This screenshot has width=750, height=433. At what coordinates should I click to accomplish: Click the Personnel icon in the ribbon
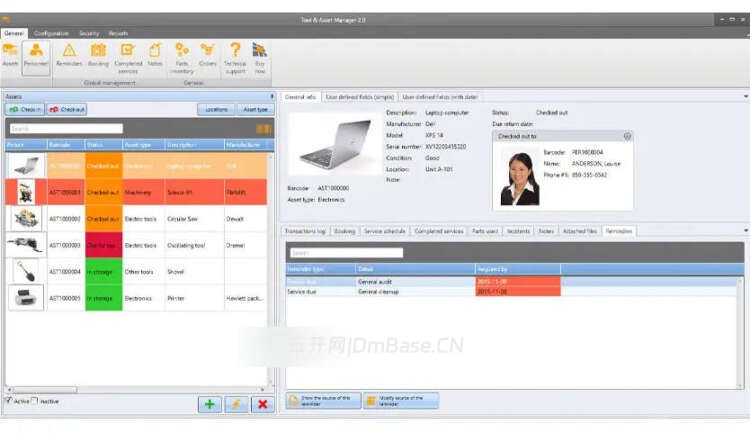(x=36, y=55)
